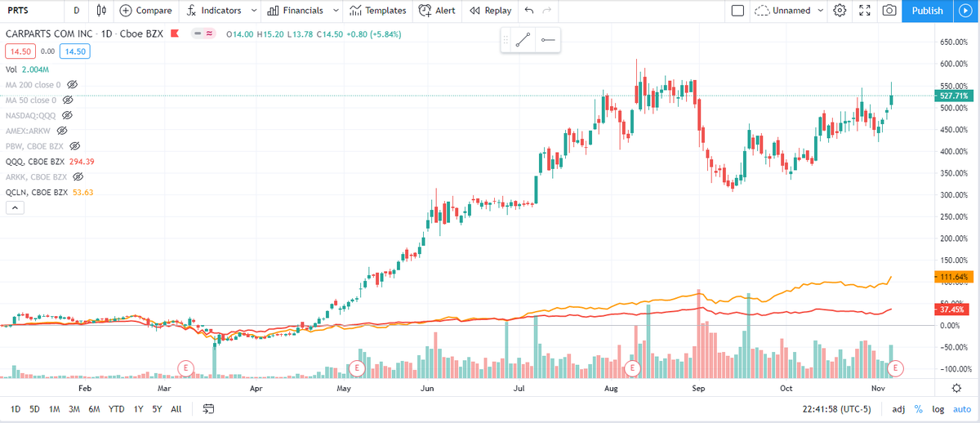The width and height of the screenshot is (980, 423).
Task: Select the layout setup square icon
Action: pos(737,11)
